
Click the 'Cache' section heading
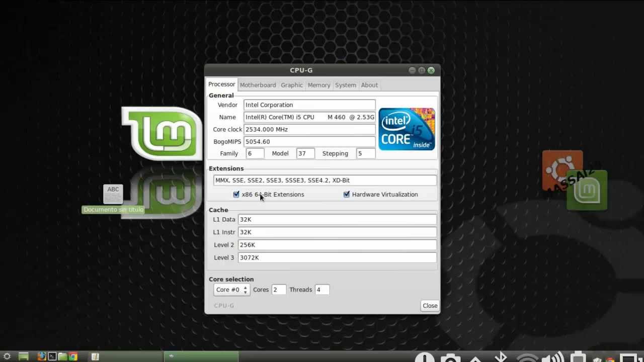tap(218, 210)
